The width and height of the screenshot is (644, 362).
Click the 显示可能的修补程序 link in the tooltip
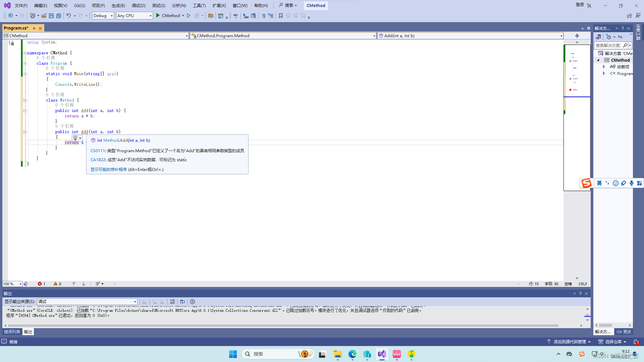click(109, 170)
